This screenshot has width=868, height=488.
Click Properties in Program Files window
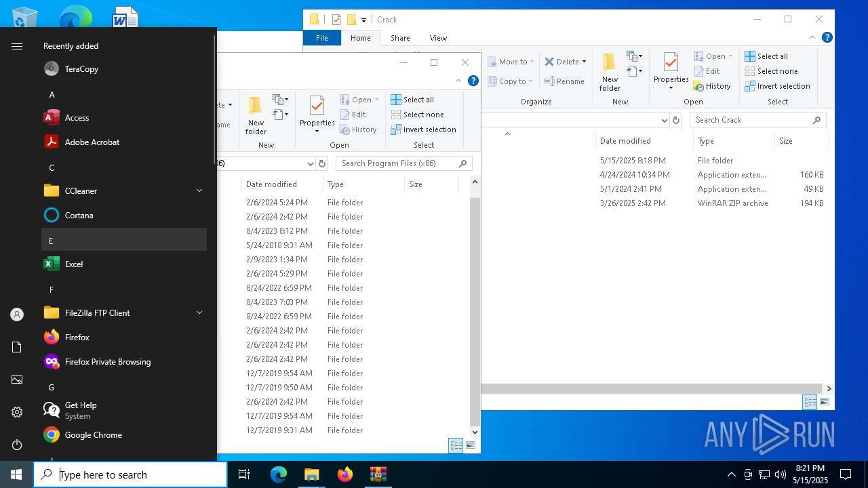pyautogui.click(x=317, y=114)
